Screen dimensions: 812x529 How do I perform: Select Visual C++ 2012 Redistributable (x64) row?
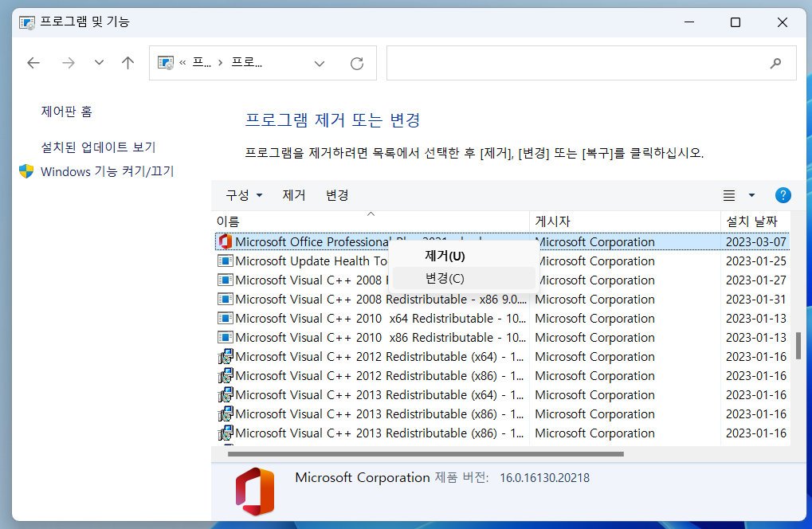(x=502, y=357)
